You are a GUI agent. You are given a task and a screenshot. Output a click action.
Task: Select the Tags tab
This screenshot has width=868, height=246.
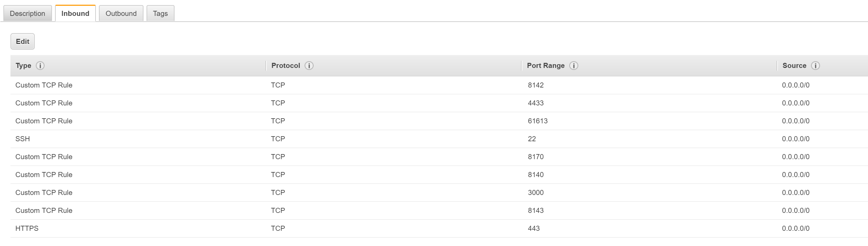click(x=160, y=14)
